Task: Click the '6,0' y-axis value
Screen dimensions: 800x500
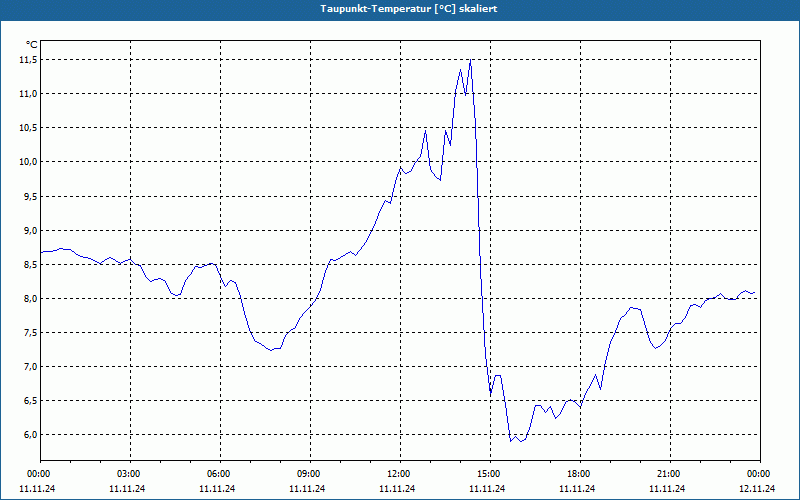Action: [30, 435]
